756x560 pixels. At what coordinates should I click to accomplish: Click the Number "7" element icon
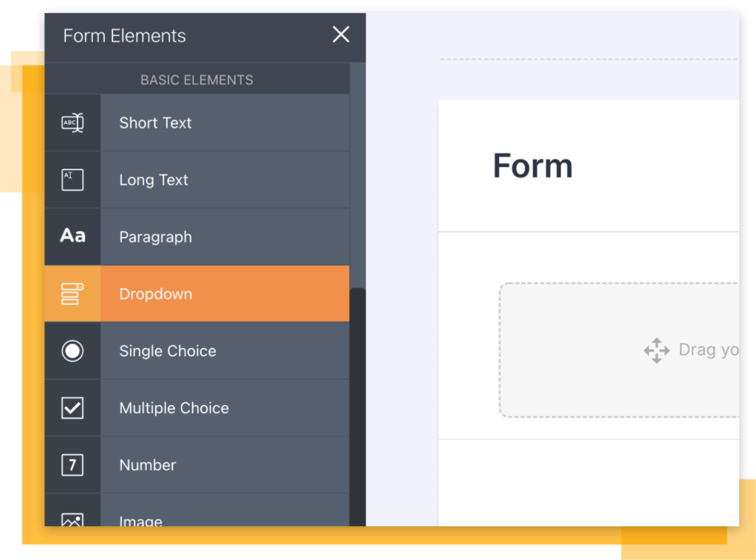coord(72,465)
